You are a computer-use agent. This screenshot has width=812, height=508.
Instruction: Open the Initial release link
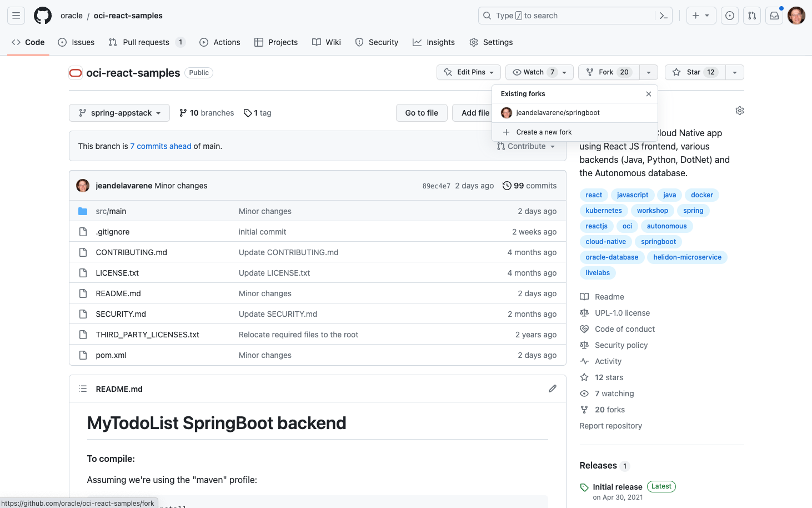point(617,487)
